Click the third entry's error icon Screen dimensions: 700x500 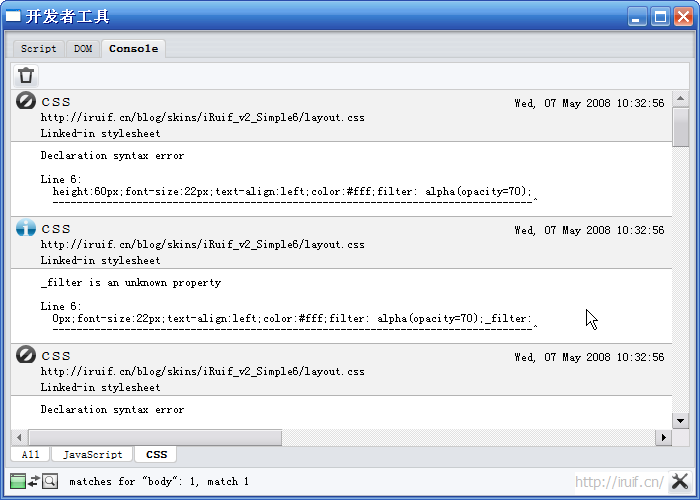click(x=26, y=354)
